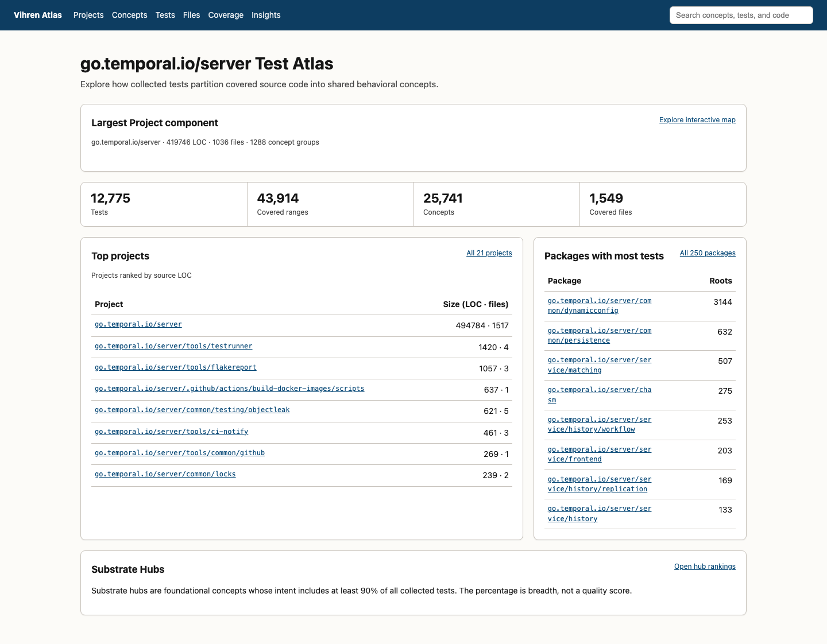Click the roots value 632

[x=725, y=332]
